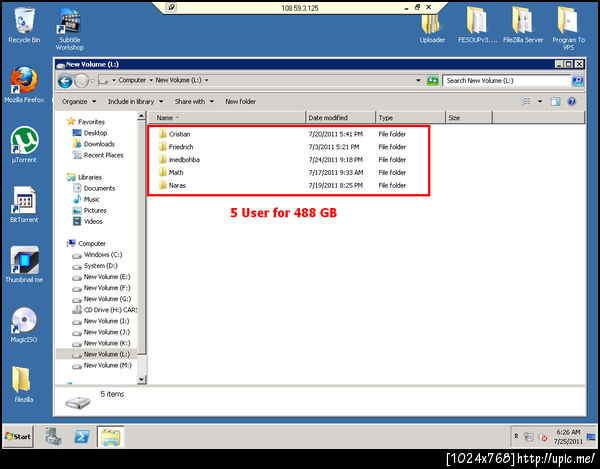Open the Uploader desktop folder

[432, 28]
